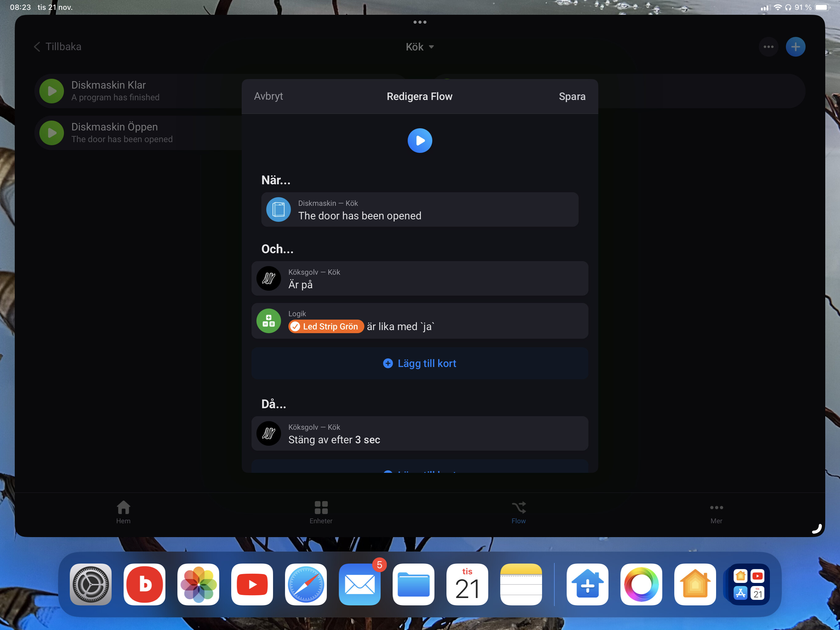Switch to the Enheter tab
Viewport: 840px width, 630px height.
(x=321, y=512)
